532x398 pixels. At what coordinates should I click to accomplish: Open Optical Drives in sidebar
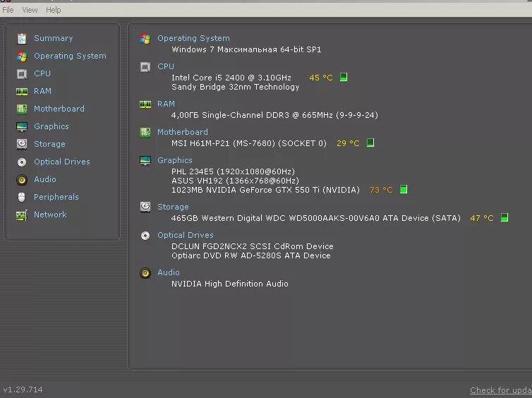[x=62, y=162]
